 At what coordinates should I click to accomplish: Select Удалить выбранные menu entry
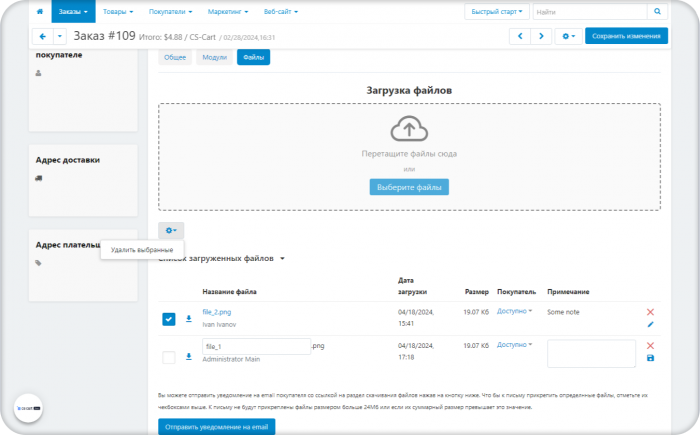[x=142, y=250]
